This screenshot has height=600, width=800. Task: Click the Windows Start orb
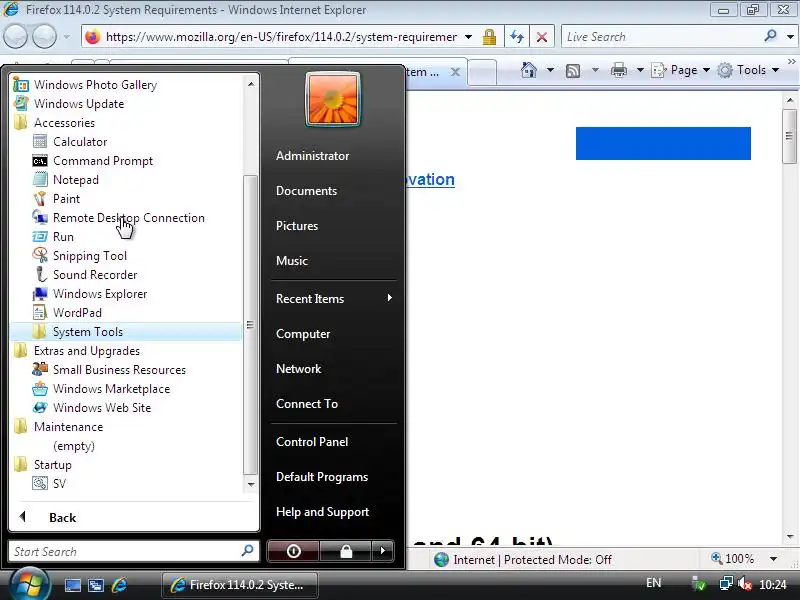(29, 584)
